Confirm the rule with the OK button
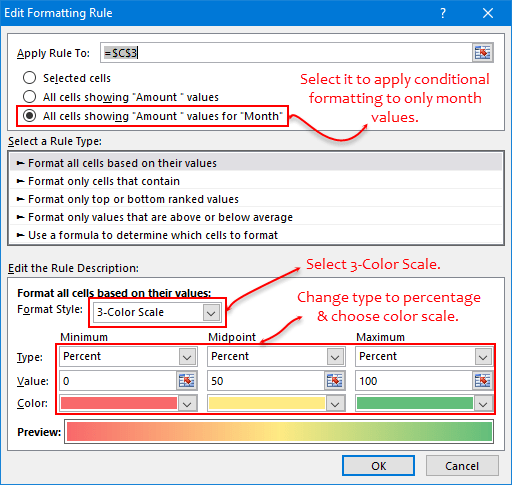 (x=379, y=466)
